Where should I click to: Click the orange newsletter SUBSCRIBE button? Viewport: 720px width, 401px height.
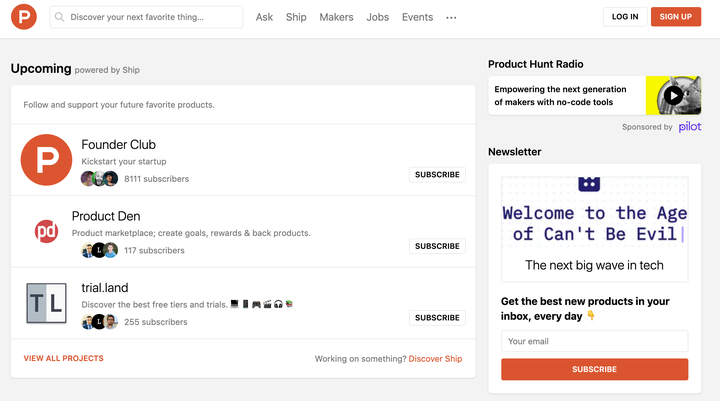pyautogui.click(x=595, y=369)
